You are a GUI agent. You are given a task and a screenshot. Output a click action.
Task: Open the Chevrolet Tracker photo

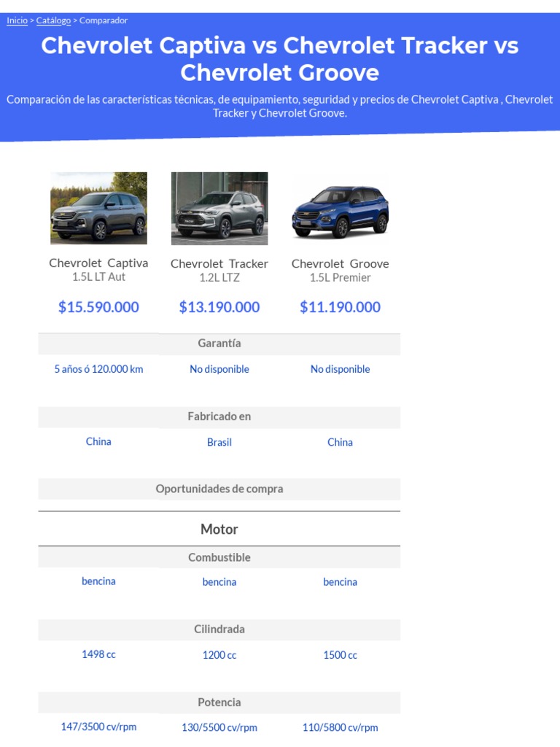point(219,208)
